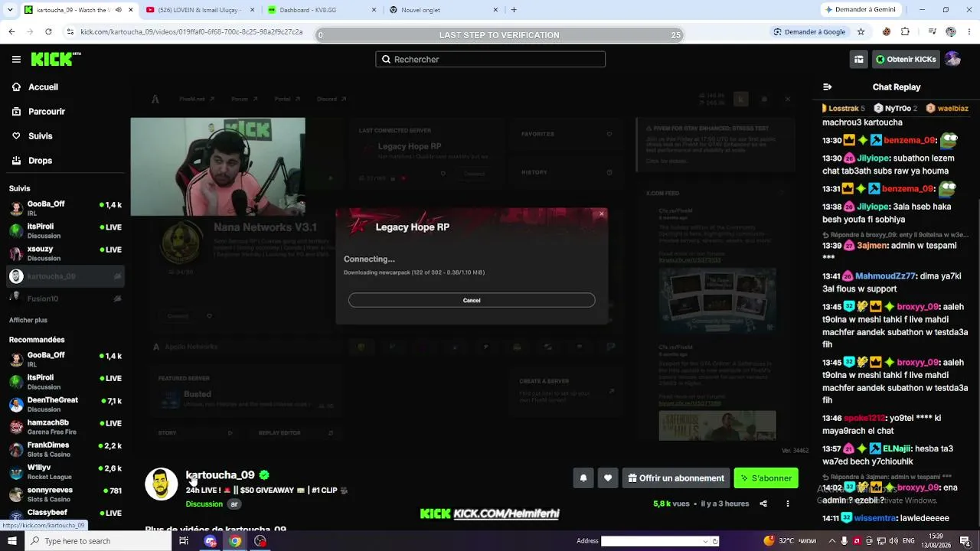Viewport: 980px width, 551px height.
Task: Open the Windows Start menu
Action: [11, 541]
